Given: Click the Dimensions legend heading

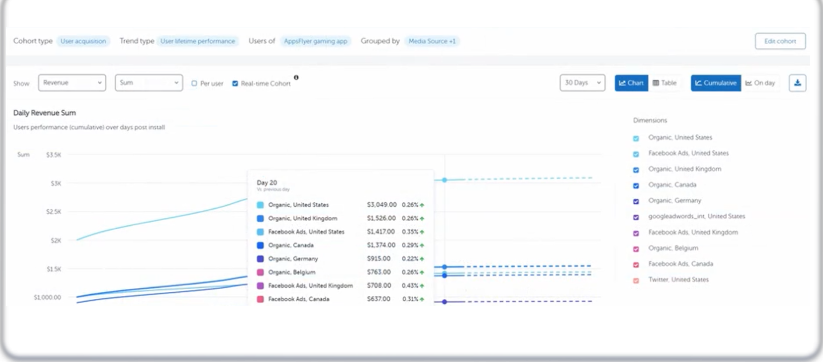Looking at the screenshot, I should pos(650,120).
